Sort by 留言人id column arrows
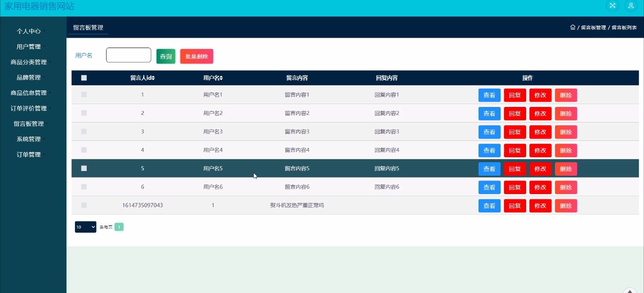The width and height of the screenshot is (644, 293). [153, 78]
